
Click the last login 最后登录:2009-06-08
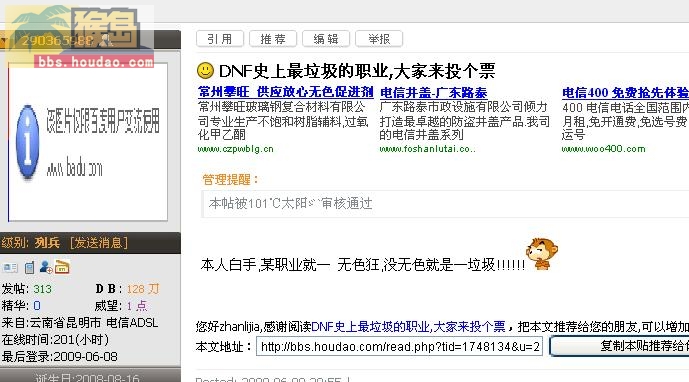click(60, 356)
